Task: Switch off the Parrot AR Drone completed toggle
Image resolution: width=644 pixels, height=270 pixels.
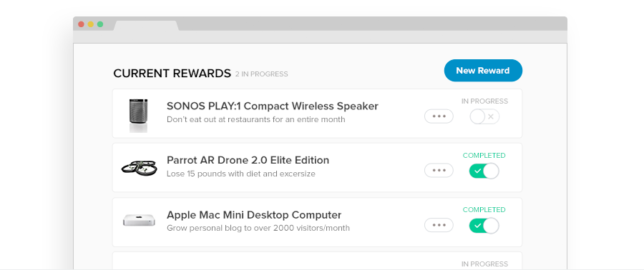Action: click(484, 171)
